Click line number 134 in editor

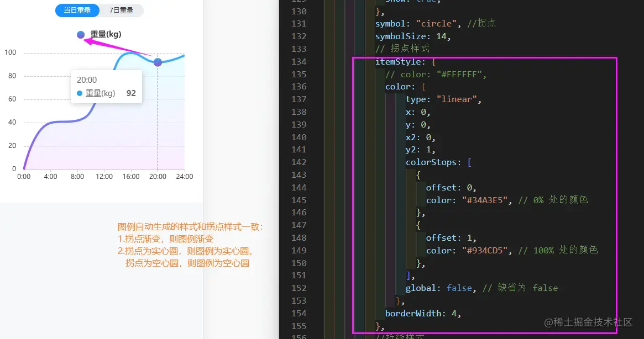click(x=299, y=62)
